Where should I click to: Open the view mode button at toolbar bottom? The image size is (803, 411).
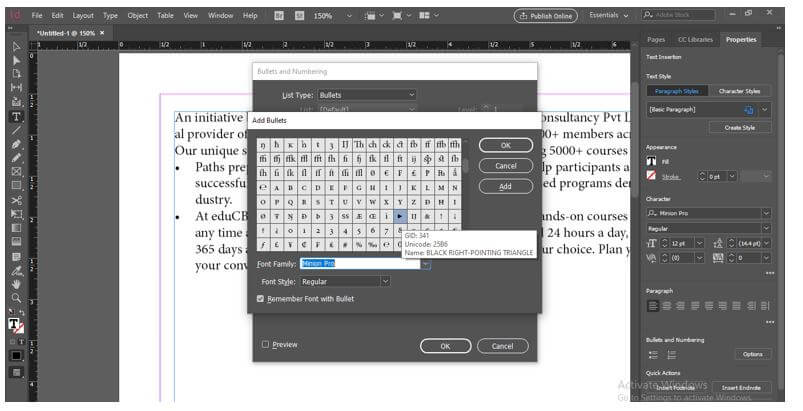coord(16,372)
